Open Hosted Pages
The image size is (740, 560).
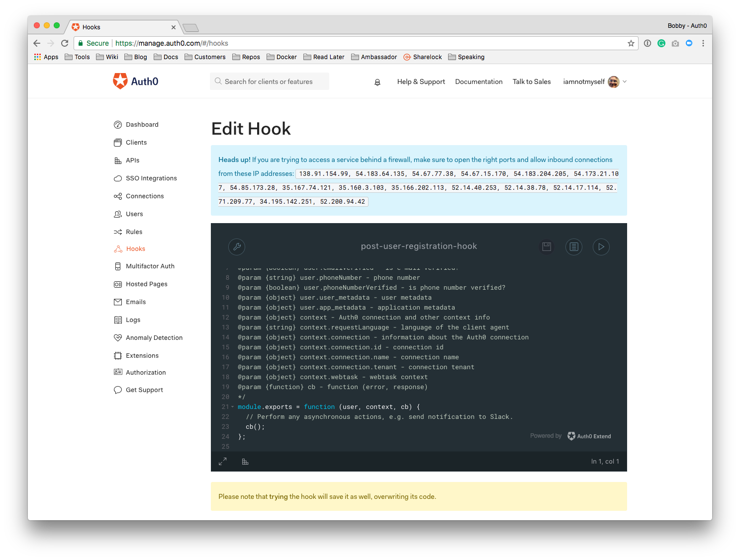[x=141, y=284]
